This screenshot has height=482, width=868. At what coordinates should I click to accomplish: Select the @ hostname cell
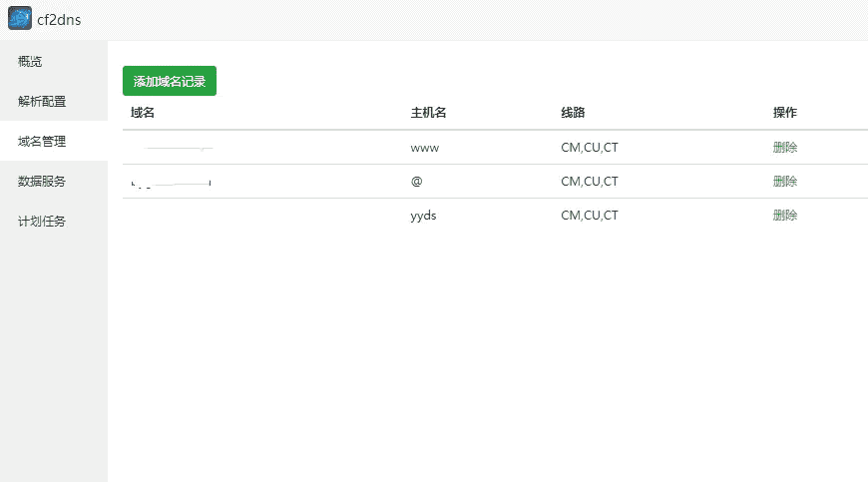click(x=417, y=181)
